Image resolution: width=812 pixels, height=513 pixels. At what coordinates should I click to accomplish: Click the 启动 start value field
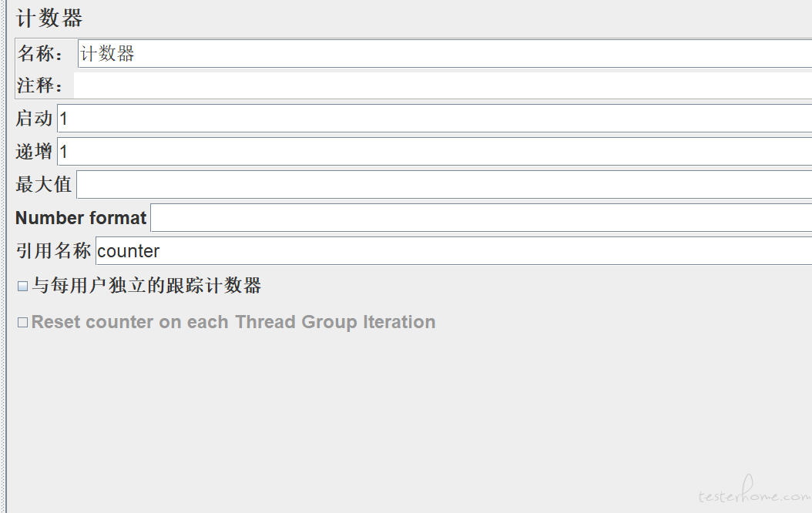pos(435,119)
